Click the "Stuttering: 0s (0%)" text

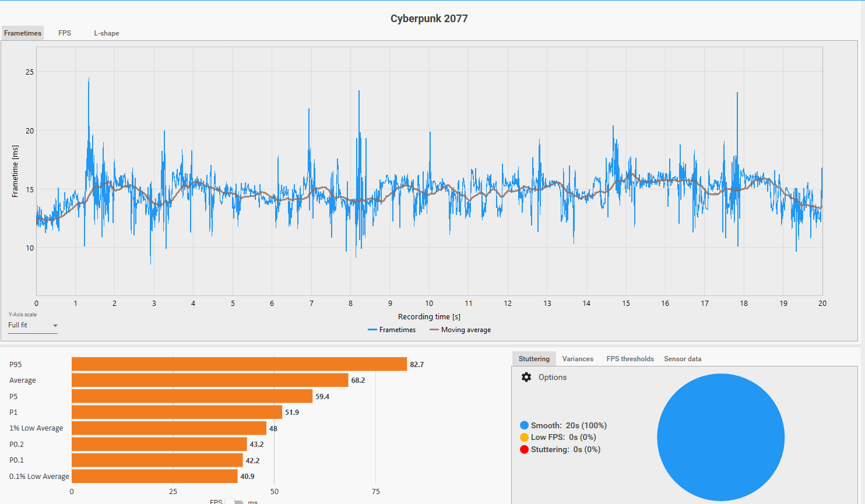coord(565,449)
